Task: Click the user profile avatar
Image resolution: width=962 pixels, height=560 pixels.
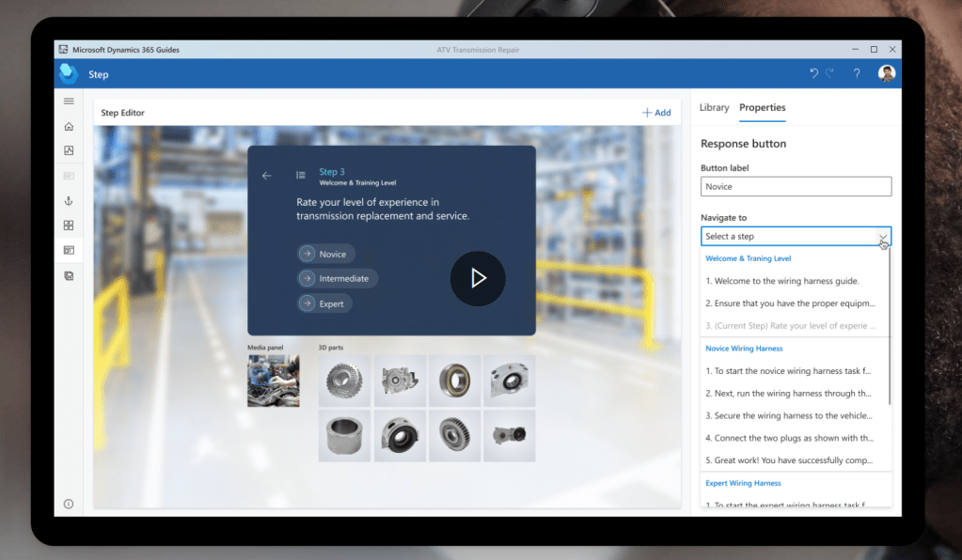Action: coord(886,73)
